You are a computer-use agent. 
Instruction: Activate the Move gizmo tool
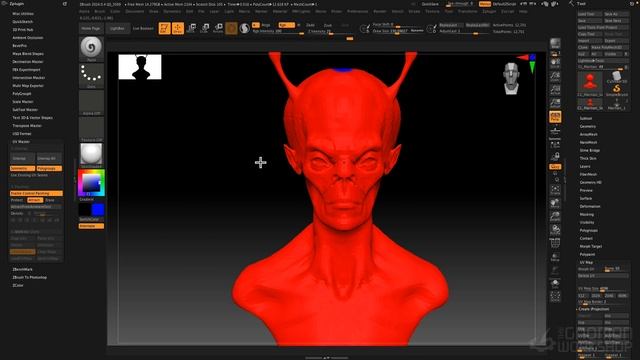click(x=191, y=28)
